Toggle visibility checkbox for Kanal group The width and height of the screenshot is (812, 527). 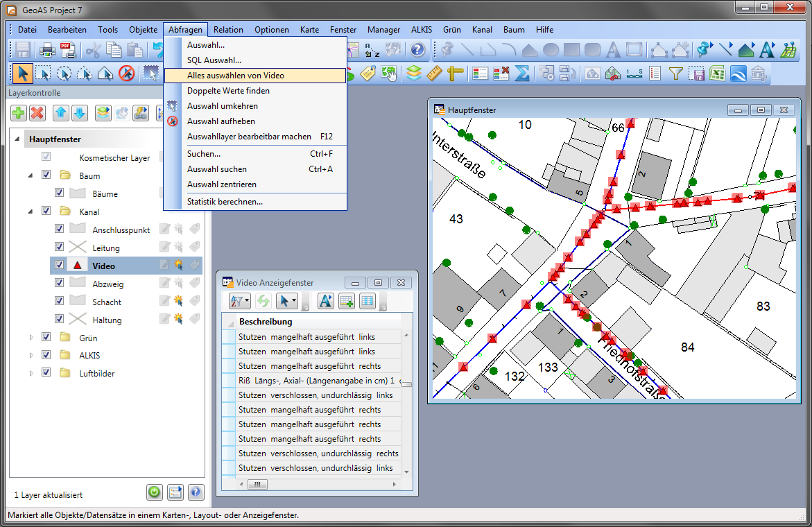click(46, 211)
